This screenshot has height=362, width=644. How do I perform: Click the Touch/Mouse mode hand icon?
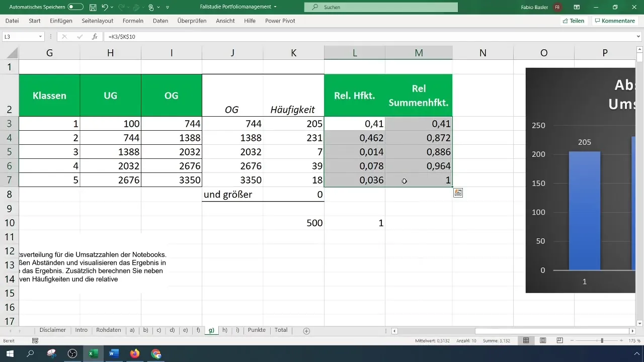pos(151,7)
